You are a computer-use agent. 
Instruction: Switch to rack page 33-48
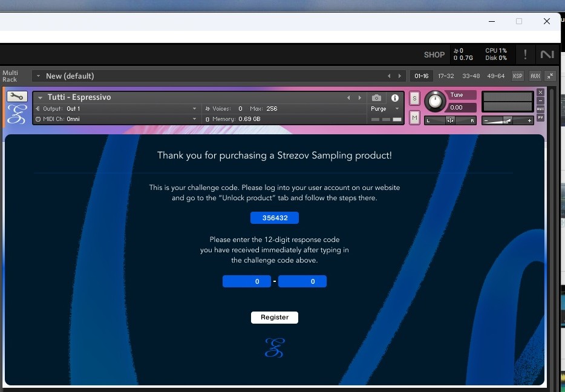[x=471, y=76]
